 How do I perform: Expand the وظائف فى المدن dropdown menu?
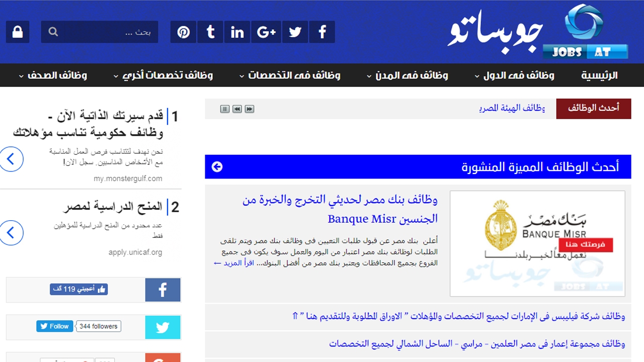pos(408,75)
